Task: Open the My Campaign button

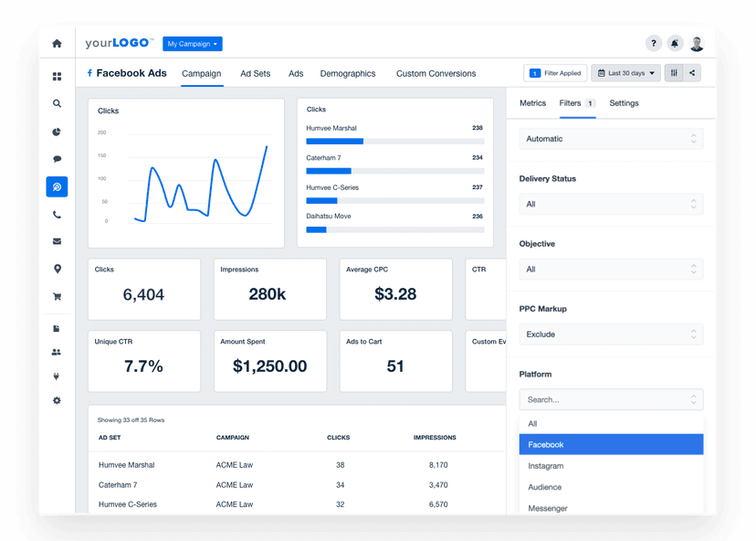Action: [x=192, y=43]
